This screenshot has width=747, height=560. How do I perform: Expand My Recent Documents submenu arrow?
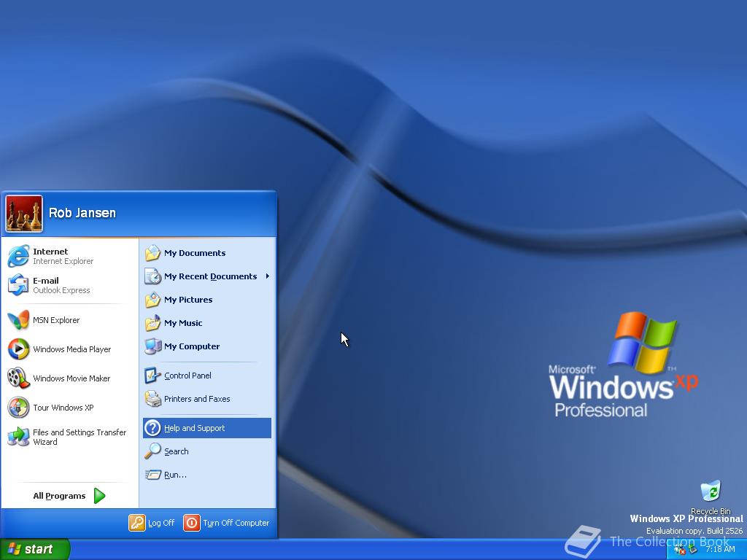click(267, 276)
